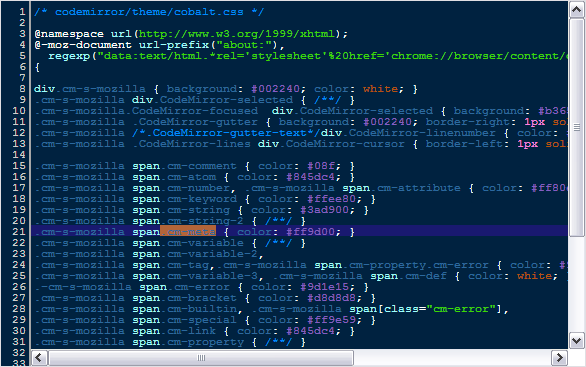This screenshot has height=367, width=586.
Task: Click line number 32 in gutter
Action: point(19,353)
